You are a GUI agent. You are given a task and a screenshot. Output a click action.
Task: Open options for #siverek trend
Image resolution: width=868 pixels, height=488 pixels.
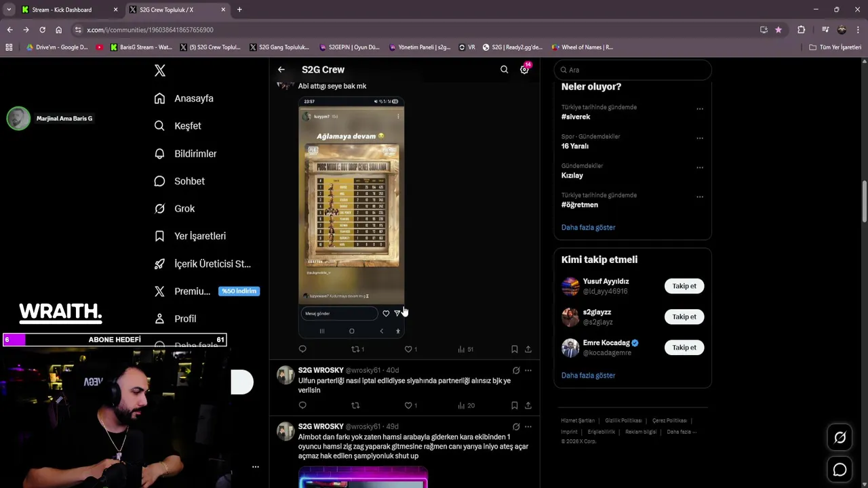coord(700,108)
